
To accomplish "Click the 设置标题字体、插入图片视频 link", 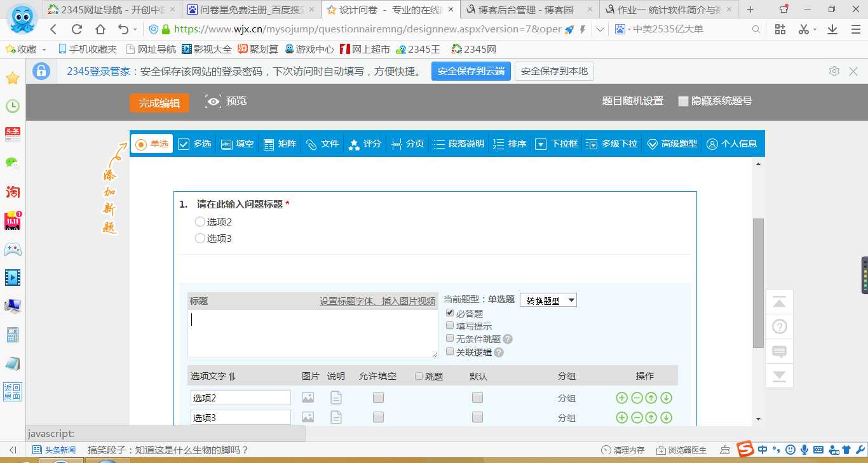I will pos(377,301).
